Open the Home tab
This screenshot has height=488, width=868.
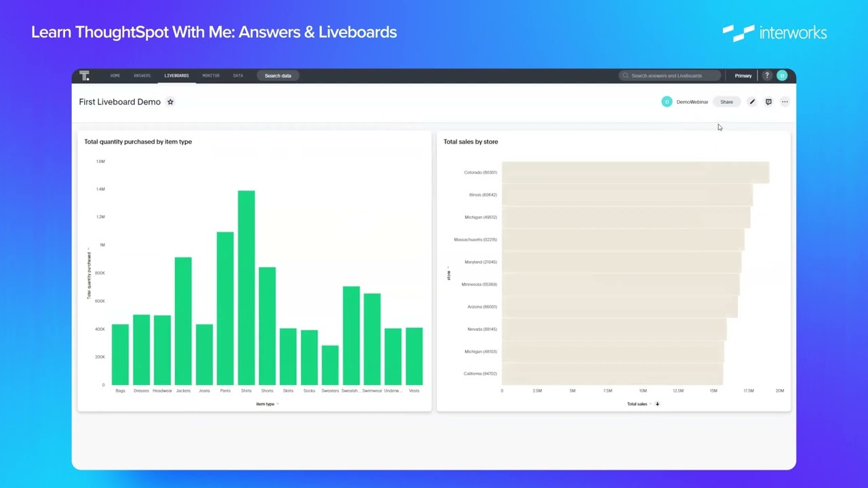pos(115,76)
